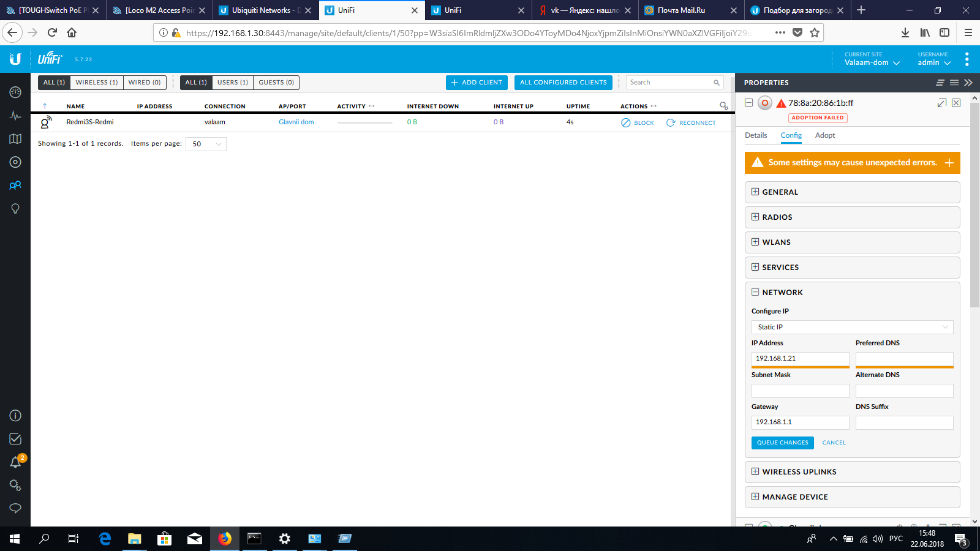Click the Subnet Mask input field
This screenshot has height=551, width=980.
point(800,391)
